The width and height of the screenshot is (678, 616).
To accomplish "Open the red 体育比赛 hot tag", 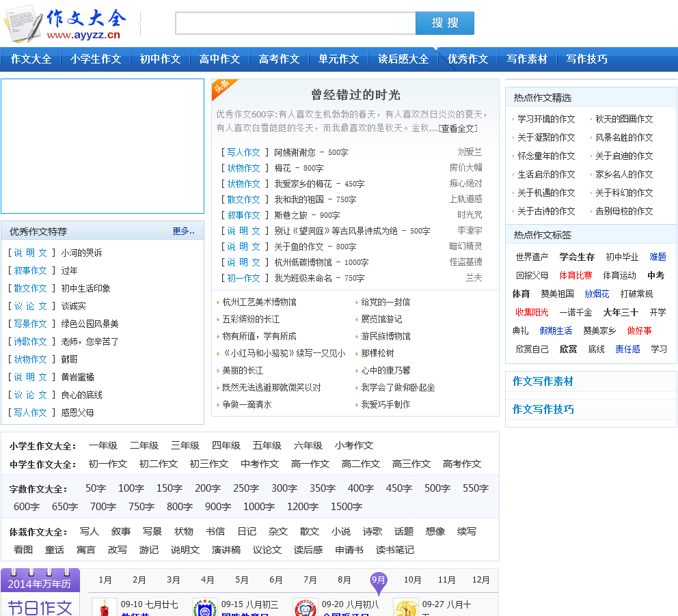I will coord(575,275).
